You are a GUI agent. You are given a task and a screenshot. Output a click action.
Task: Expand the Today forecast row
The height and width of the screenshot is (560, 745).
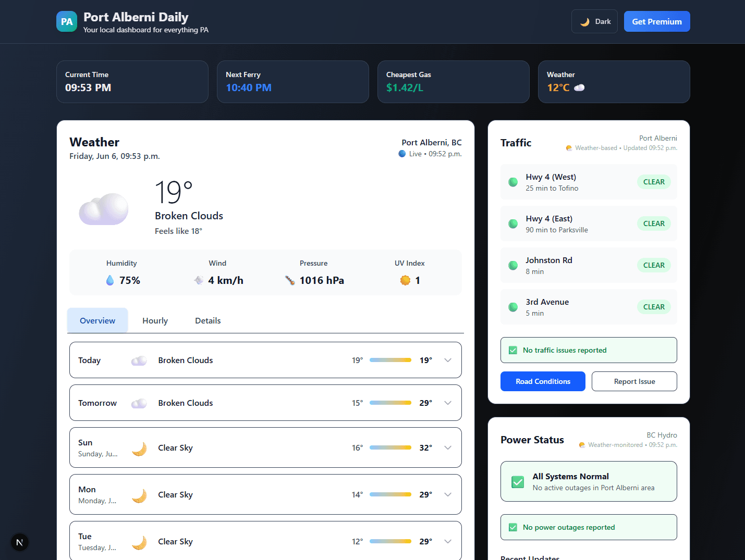coord(447,360)
